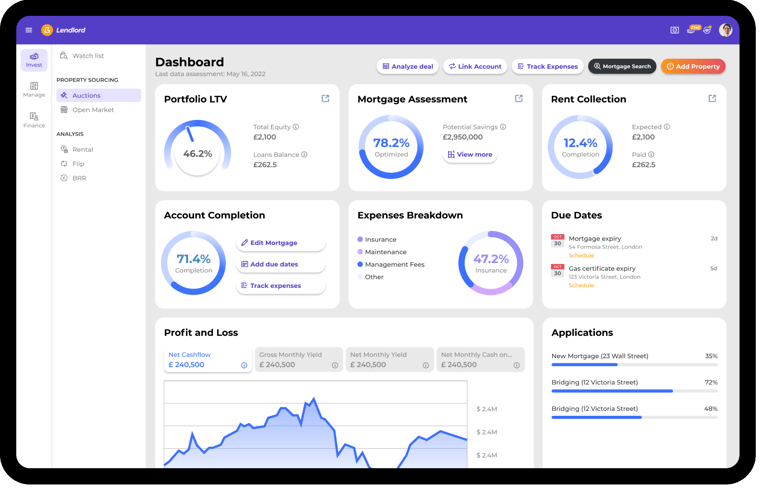Screen dimensions: 768x489
Task: Click View more under Potential Savings
Action: pos(470,155)
